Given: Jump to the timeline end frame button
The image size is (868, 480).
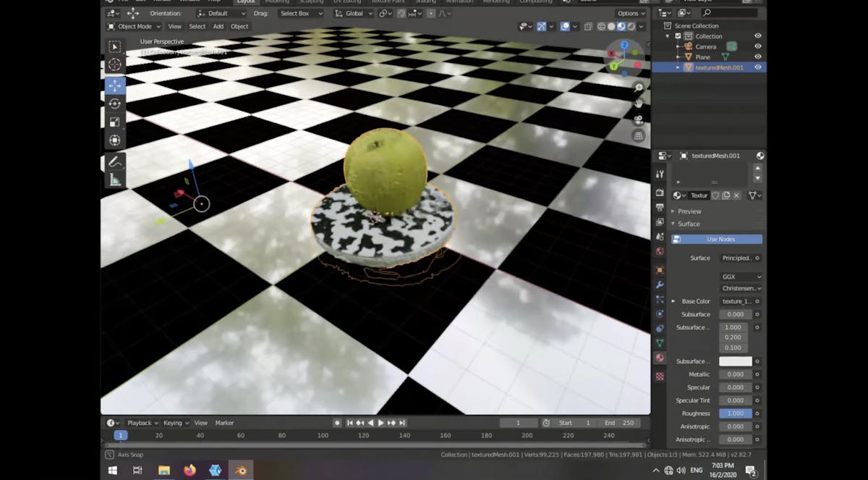Looking at the screenshot, I should pyautogui.click(x=402, y=423).
